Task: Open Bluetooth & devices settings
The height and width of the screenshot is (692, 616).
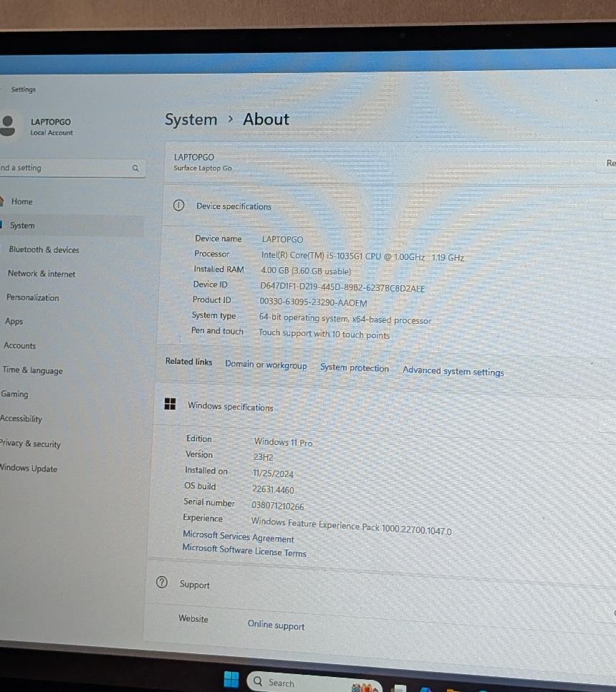Action: coord(44,250)
